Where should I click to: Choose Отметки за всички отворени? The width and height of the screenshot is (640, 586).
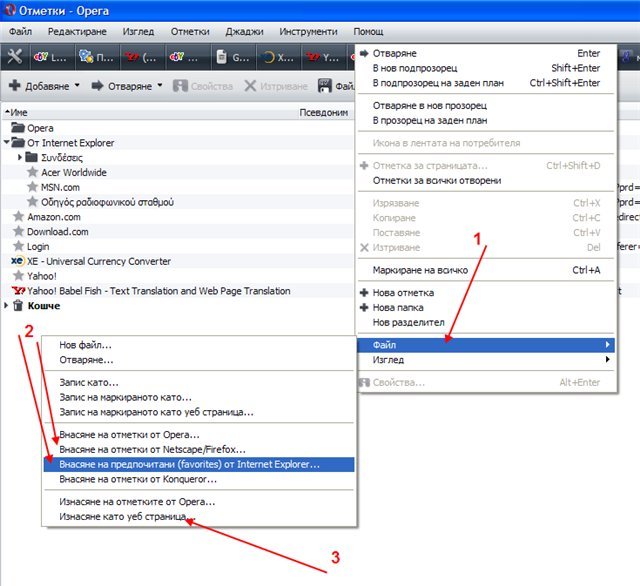(x=486, y=180)
